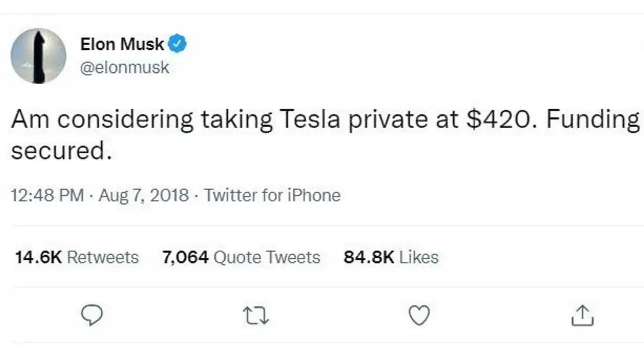Viewport: 644px width, 362px height.
Task: Visit the @elonmusk handle
Action: click(125, 68)
